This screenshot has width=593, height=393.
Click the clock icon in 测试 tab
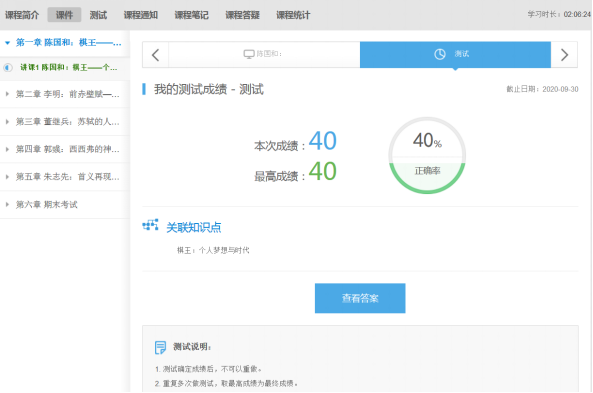coord(439,54)
